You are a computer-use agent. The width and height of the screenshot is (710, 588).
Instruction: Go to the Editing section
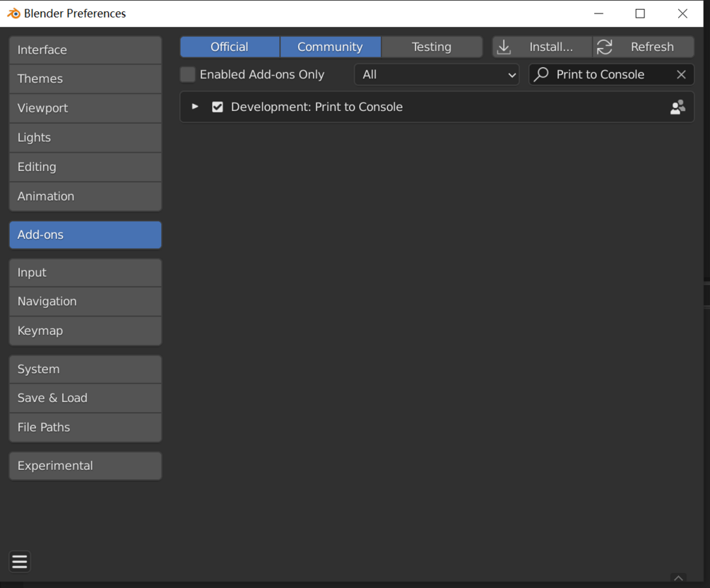coord(85,167)
